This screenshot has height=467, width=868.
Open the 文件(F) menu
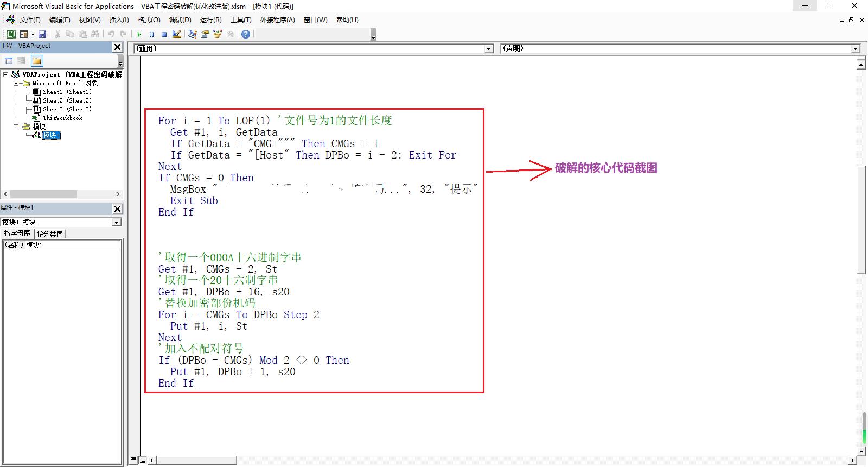point(30,20)
